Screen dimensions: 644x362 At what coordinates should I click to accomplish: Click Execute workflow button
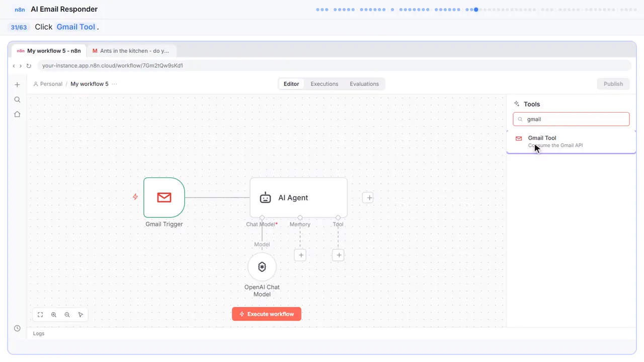coord(267,314)
